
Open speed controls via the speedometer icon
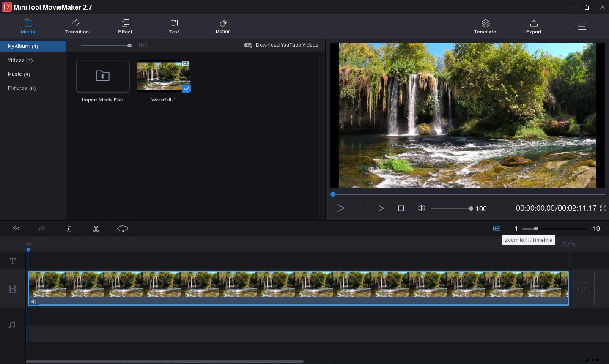point(123,229)
